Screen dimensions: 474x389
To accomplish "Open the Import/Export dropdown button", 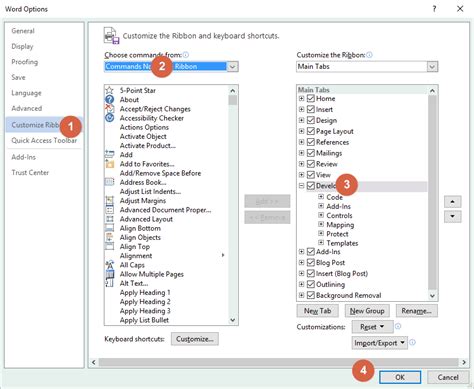I will [379, 343].
